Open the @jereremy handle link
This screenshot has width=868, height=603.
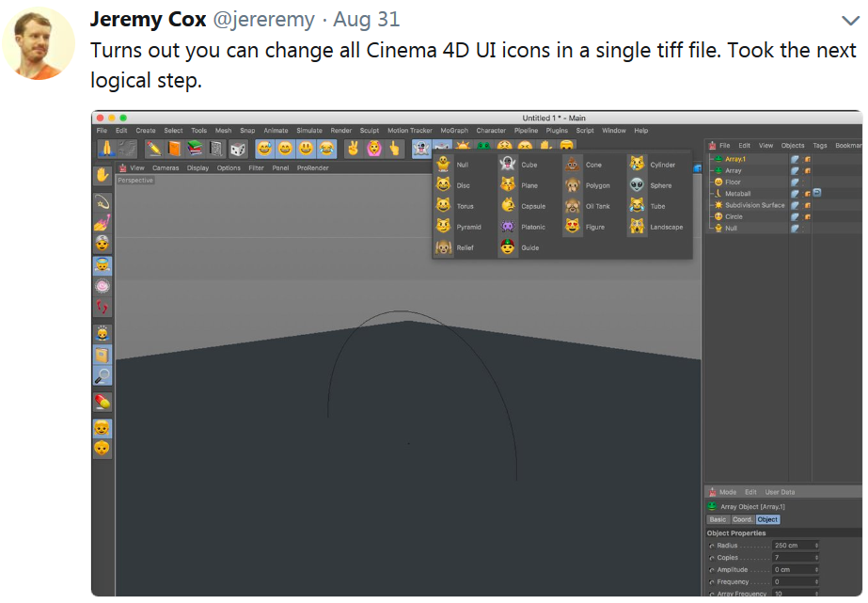(x=264, y=20)
